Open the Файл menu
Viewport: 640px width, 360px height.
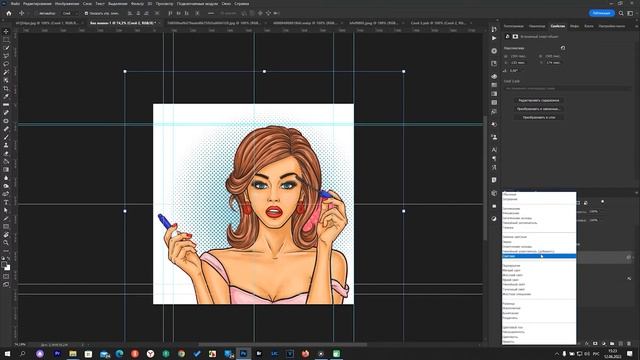15,4
